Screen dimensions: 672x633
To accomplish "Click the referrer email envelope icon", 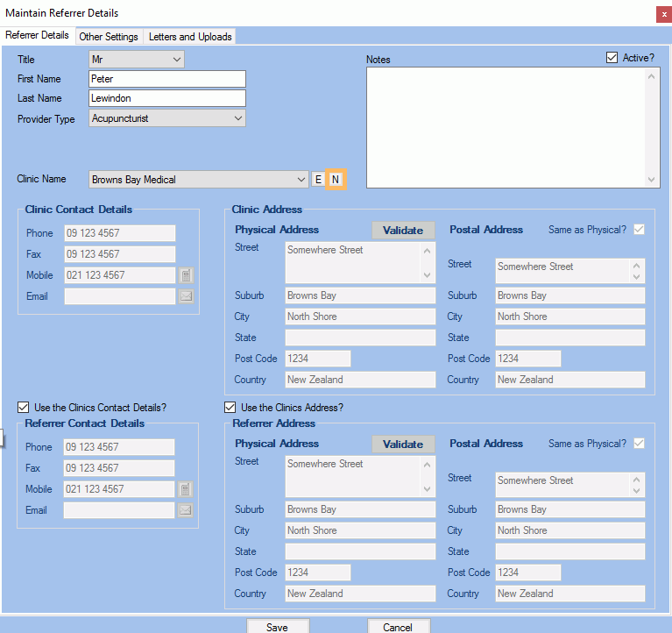I will 186,510.
